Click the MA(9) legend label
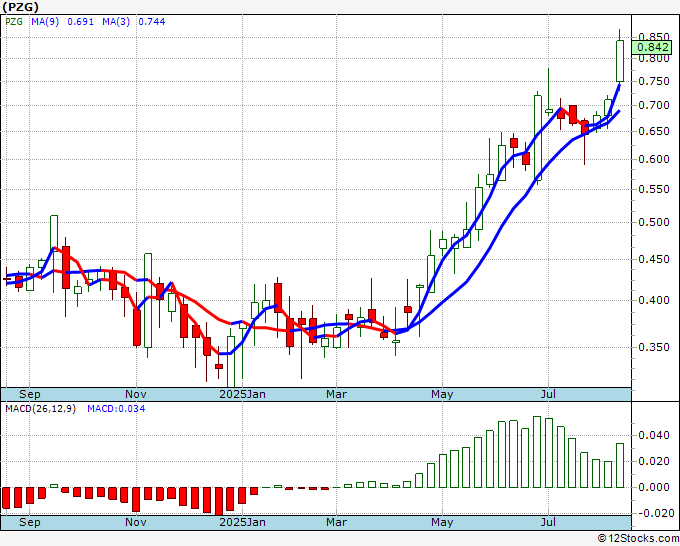Viewport: 680px width, 546px height. [x=45, y=22]
